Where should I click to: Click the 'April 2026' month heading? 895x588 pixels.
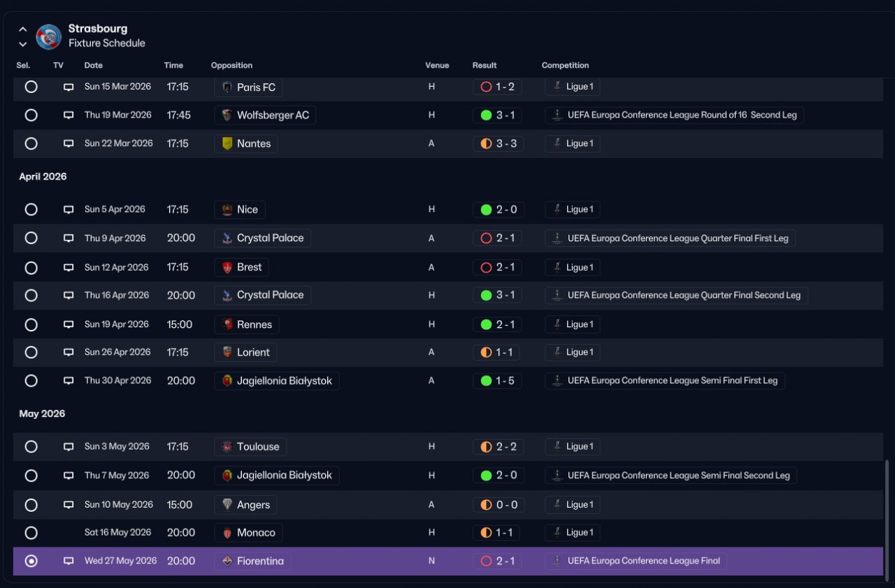43,177
